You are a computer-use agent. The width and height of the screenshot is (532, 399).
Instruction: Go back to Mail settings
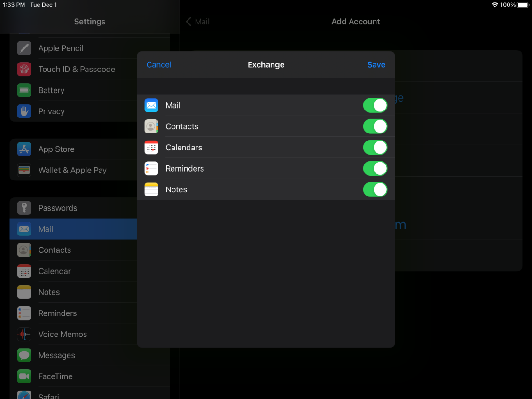point(198,21)
